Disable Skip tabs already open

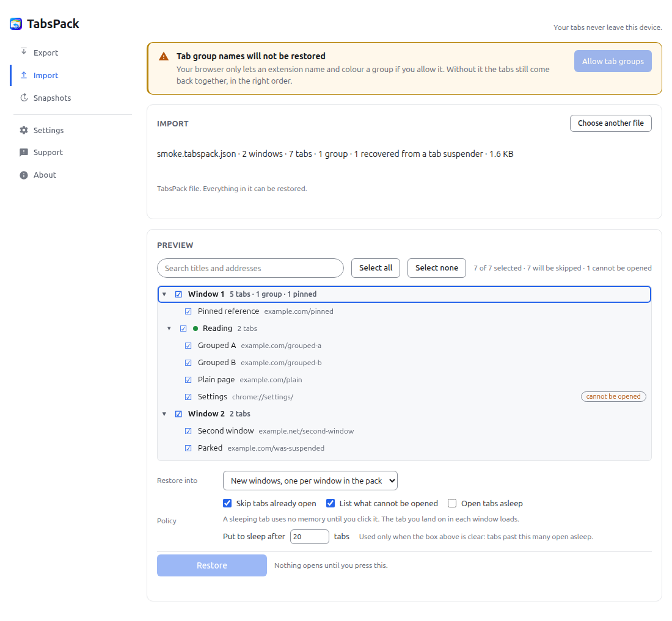(x=227, y=503)
